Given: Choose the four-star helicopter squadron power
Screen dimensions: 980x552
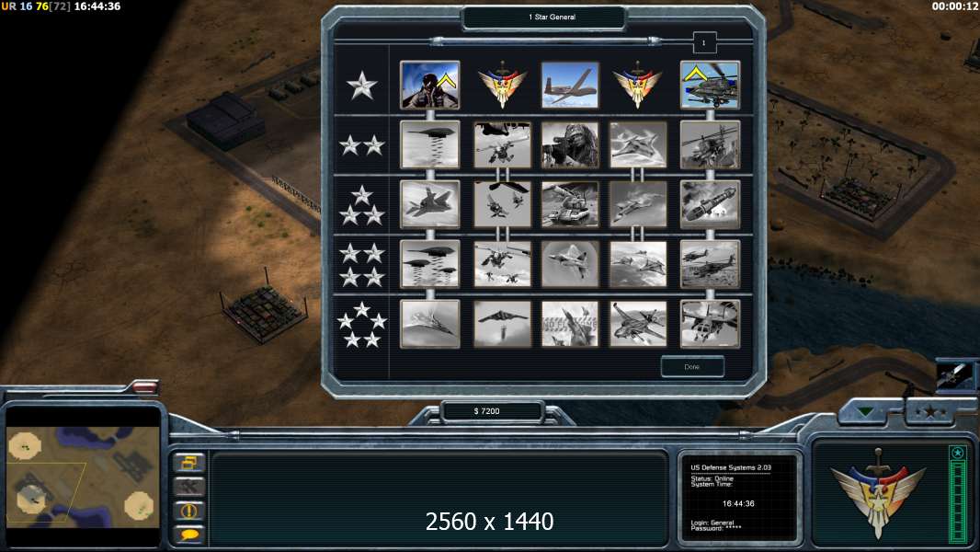Looking at the screenshot, I should 710,264.
